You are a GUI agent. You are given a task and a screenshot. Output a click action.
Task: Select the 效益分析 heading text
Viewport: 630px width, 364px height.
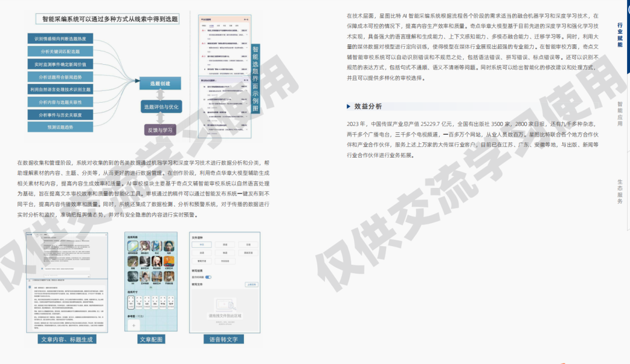[368, 107]
